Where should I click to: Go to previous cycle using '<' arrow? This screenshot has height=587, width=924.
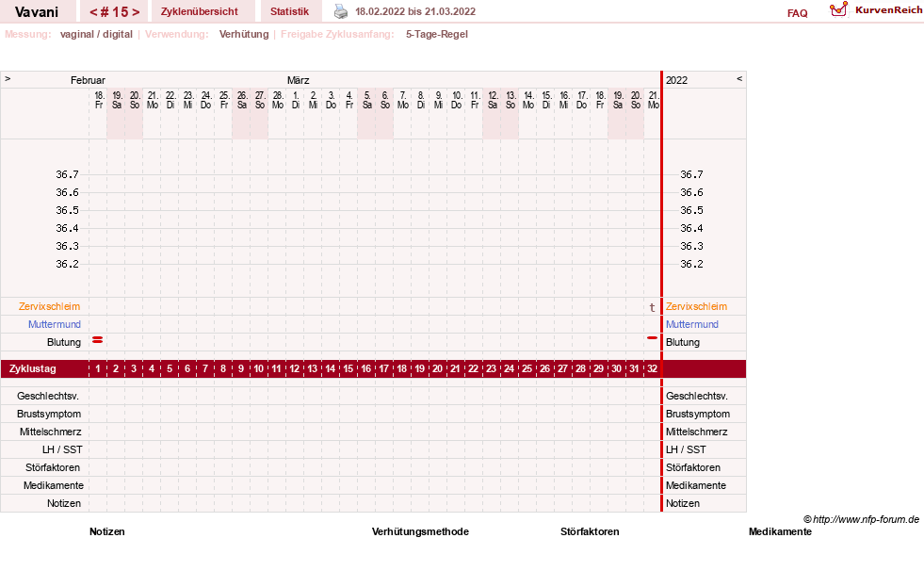93,12
